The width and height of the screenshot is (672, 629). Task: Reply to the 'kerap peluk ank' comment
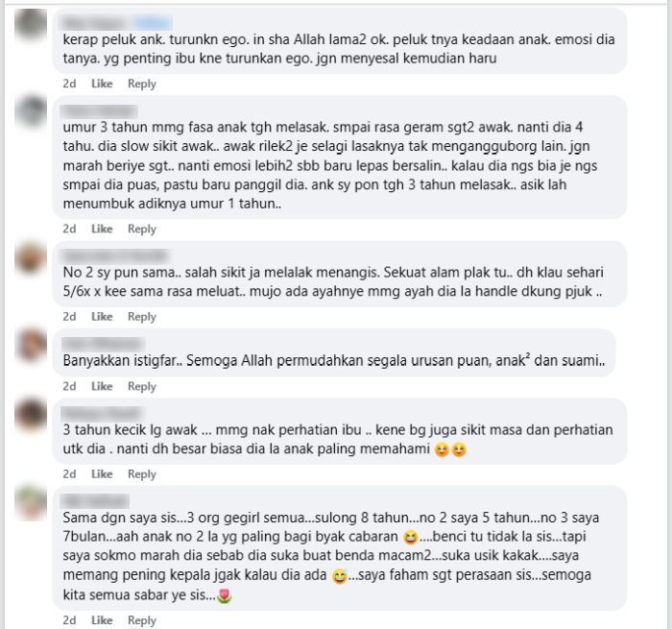pos(142,84)
